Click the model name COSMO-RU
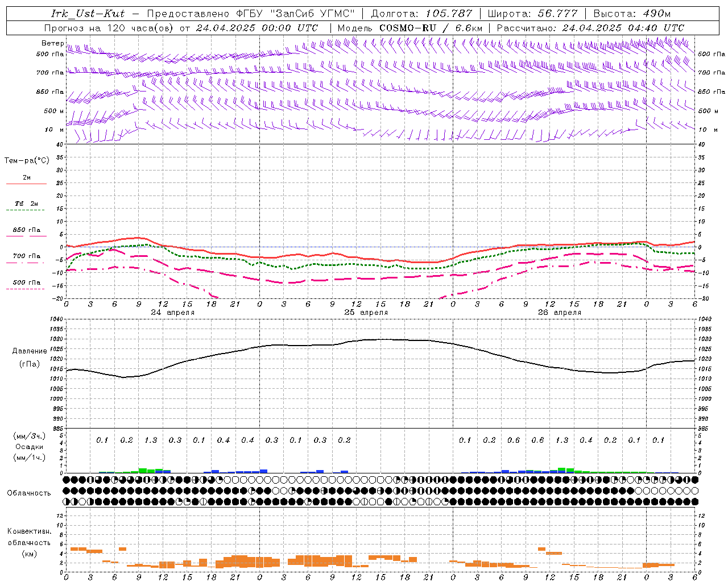 click(408, 28)
